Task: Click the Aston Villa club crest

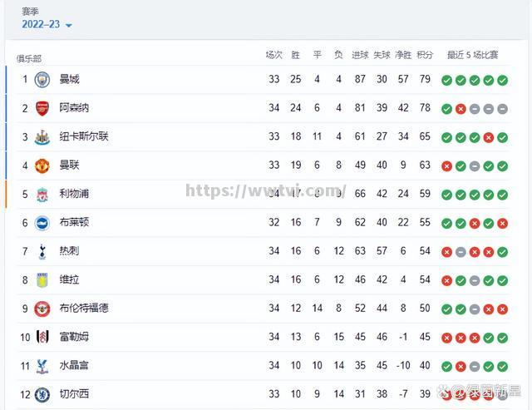Action: [x=42, y=280]
